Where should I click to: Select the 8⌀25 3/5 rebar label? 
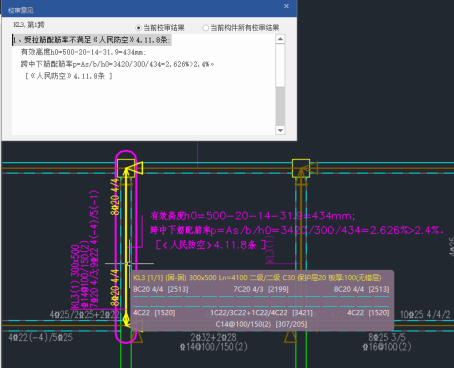387,337
